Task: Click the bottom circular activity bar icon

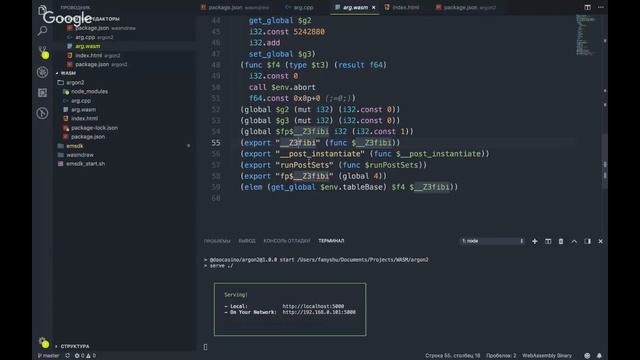Action: coord(42,113)
